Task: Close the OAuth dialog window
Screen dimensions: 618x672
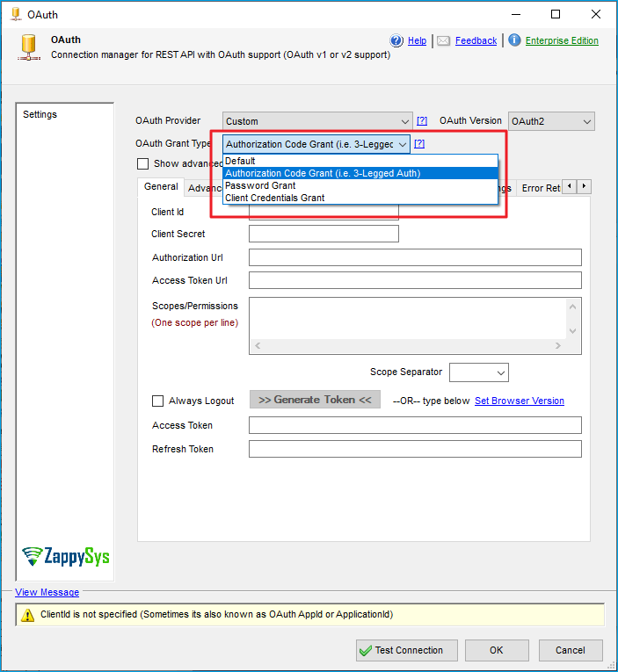Action: [596, 14]
